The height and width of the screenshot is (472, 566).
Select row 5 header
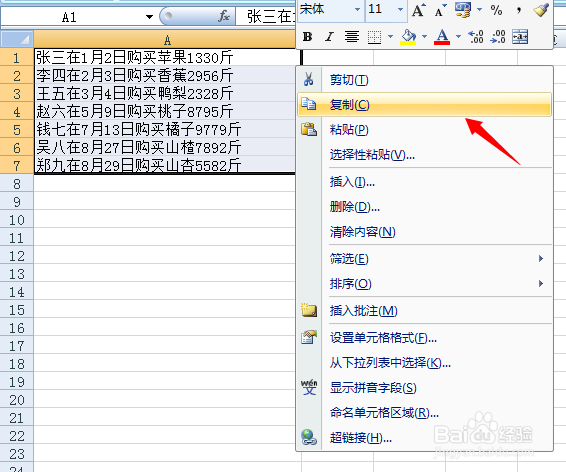tap(17, 130)
